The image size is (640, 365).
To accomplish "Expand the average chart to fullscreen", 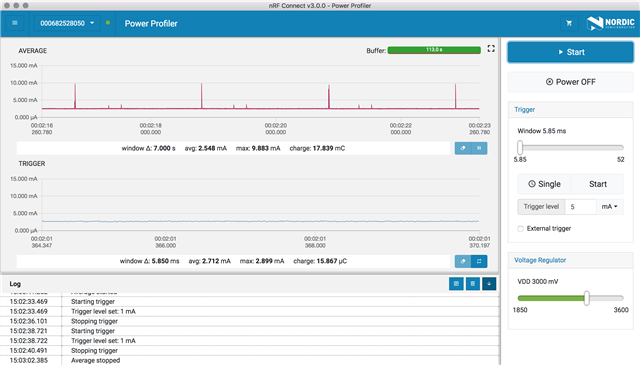I will click(x=491, y=49).
